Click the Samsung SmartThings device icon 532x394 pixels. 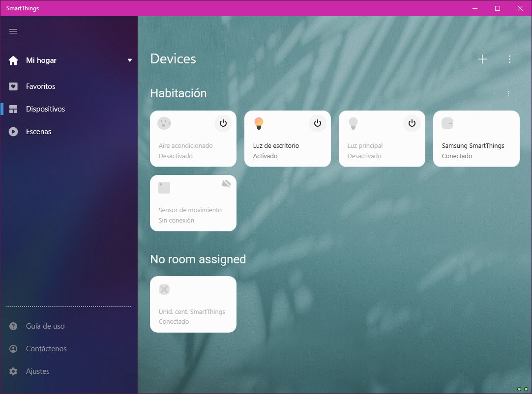point(447,123)
